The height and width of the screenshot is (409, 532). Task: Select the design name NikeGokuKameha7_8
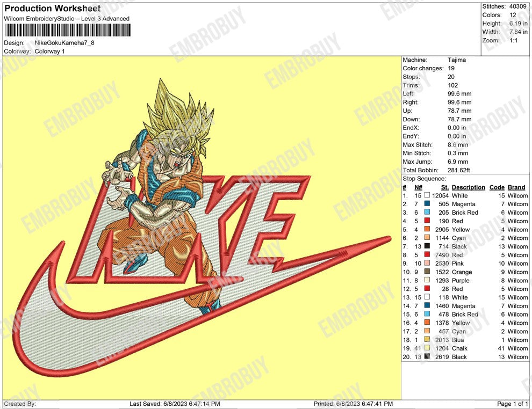64,43
